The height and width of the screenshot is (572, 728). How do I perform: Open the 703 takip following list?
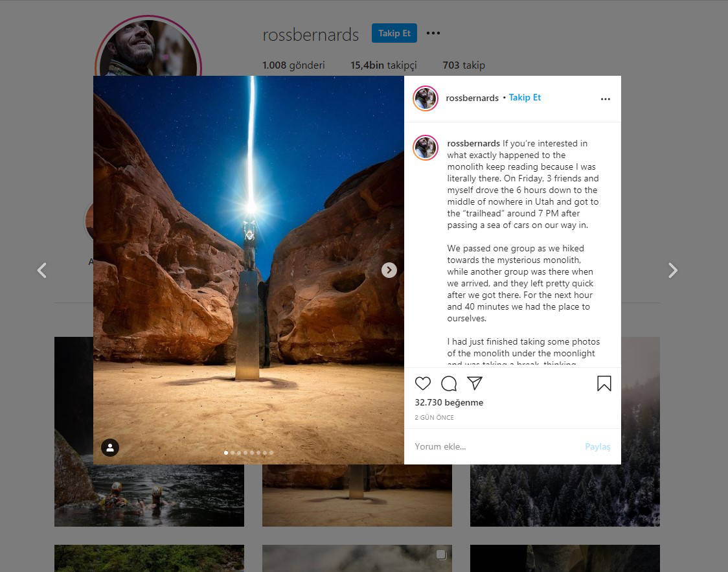tap(464, 65)
